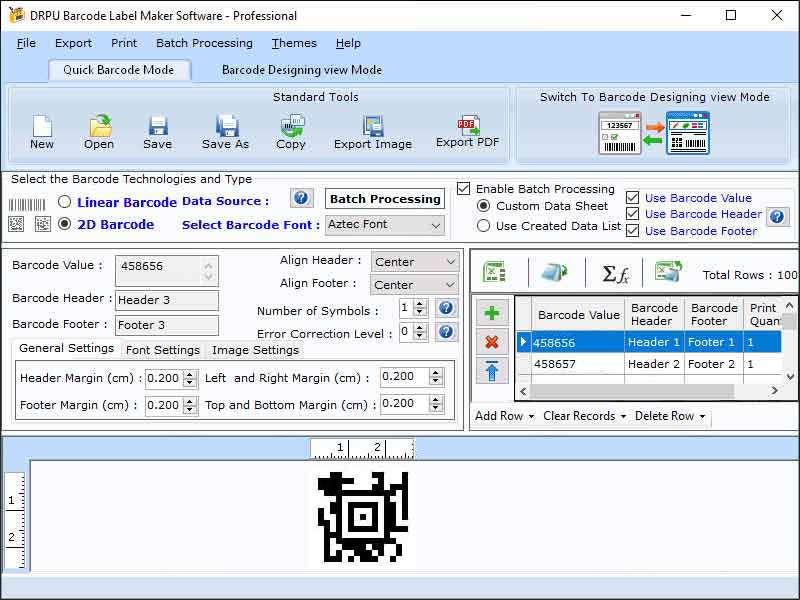The image size is (800, 600).
Task: Open an existing barcode label
Action: (x=98, y=130)
